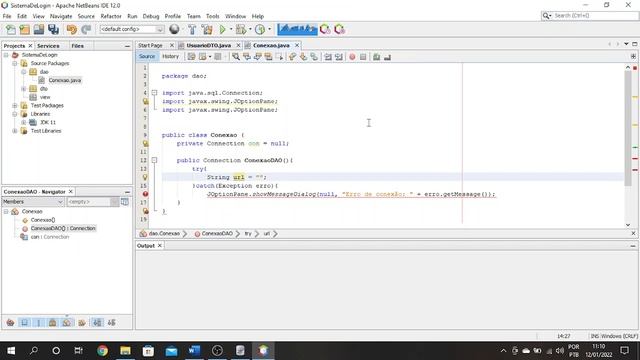The image size is (640, 360).
Task: Click the Next Bookmark icon
Action: click(303, 57)
